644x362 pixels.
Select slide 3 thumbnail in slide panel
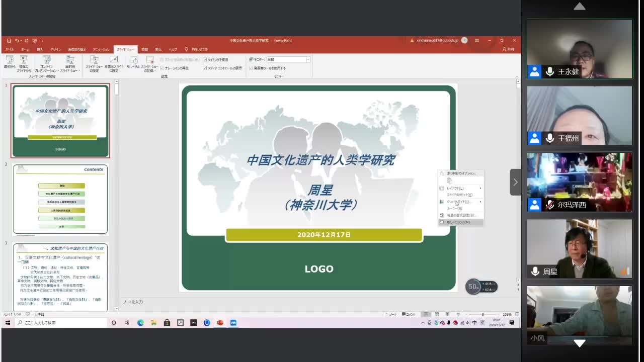[60, 277]
